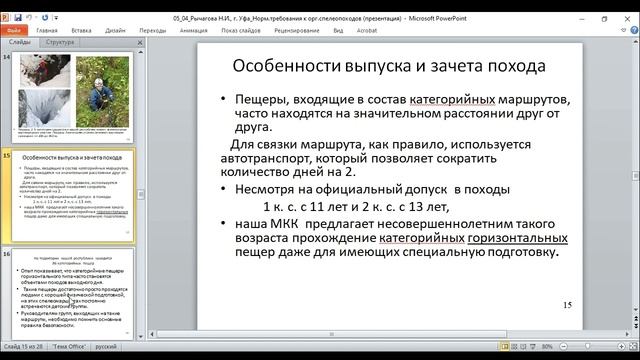The height and width of the screenshot is (360, 640).
Task: Expand the collapsed ribbon with chevron
Action: tap(623, 30)
